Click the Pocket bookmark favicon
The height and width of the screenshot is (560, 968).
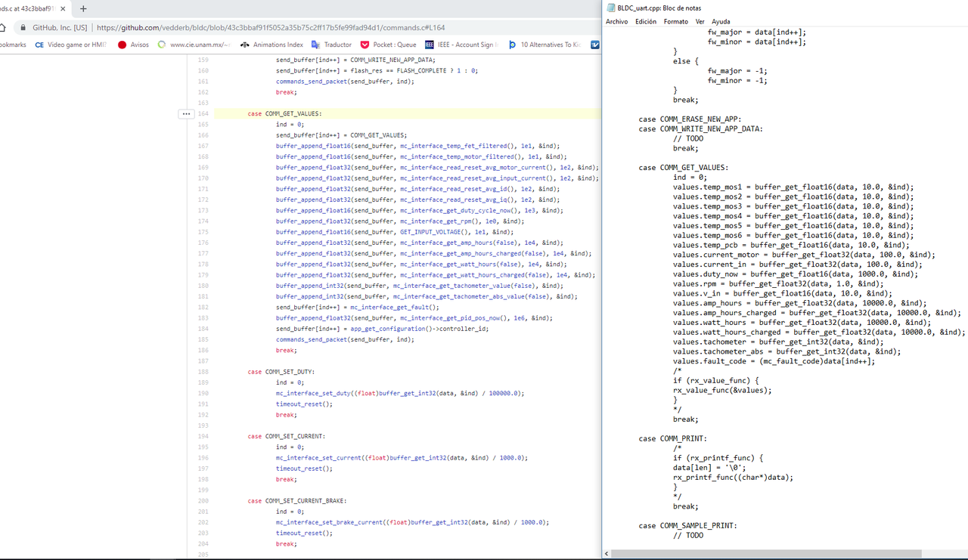pyautogui.click(x=365, y=45)
